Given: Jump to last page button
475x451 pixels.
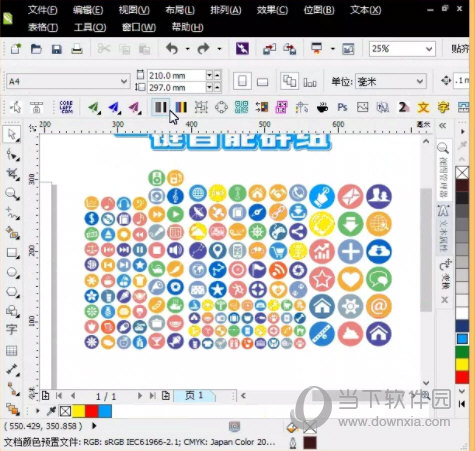Looking at the screenshot, I should (153, 396).
